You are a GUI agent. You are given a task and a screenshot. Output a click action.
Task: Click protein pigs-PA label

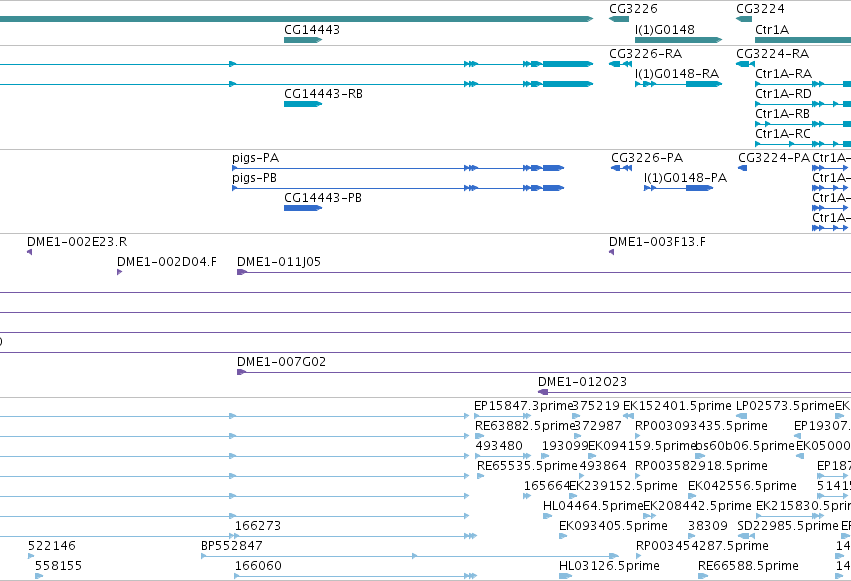[255, 158]
